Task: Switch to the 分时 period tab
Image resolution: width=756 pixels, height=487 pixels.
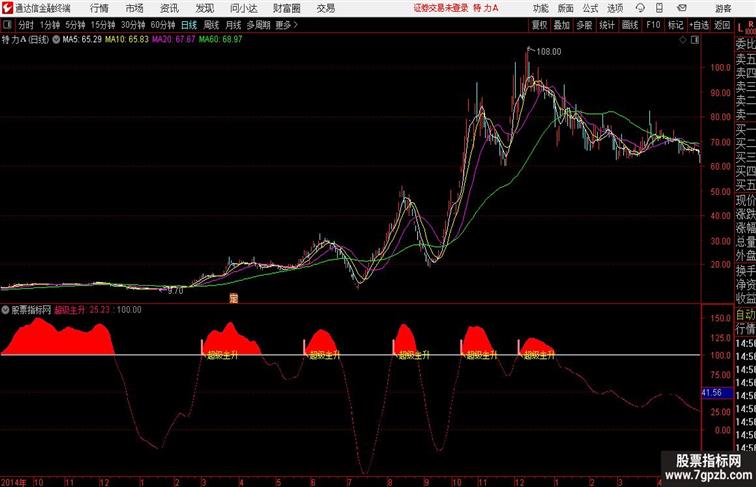Action: coord(26,25)
